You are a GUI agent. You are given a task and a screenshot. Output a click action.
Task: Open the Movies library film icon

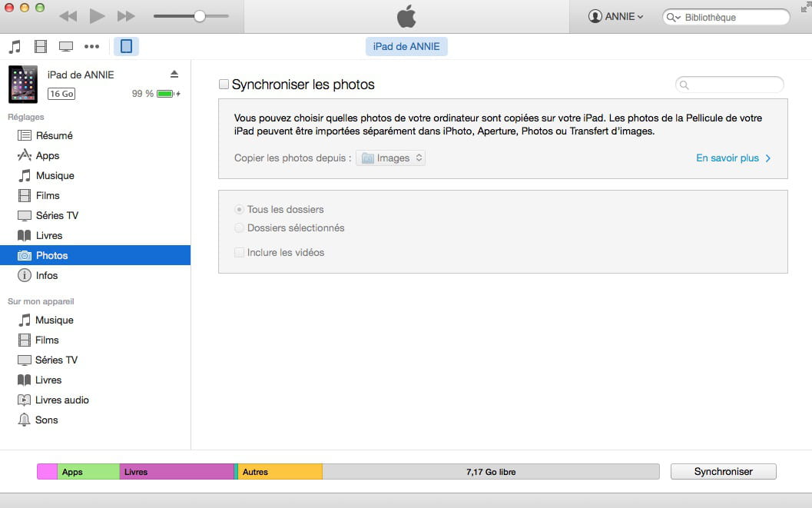(41, 47)
